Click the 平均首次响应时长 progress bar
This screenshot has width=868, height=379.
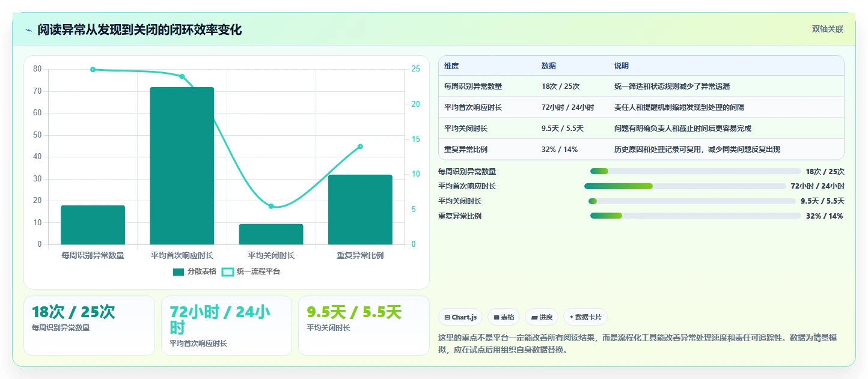pyautogui.click(x=685, y=186)
